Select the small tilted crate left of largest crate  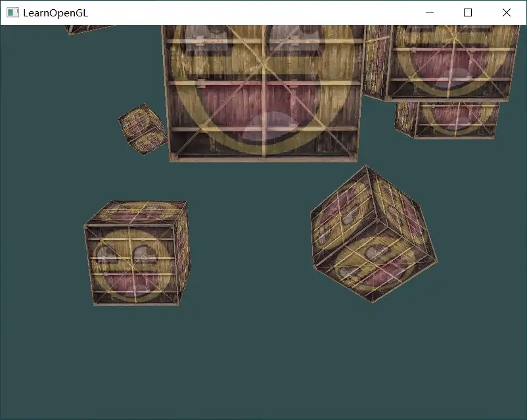[x=143, y=128]
